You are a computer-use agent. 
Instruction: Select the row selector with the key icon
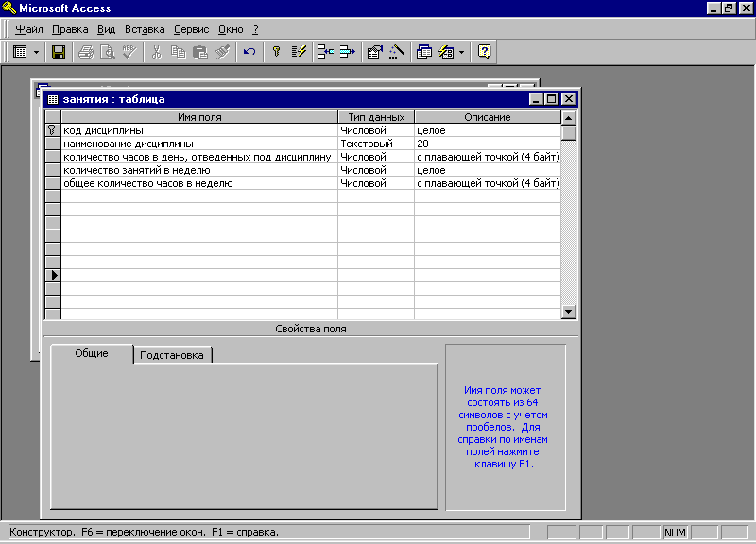53,130
